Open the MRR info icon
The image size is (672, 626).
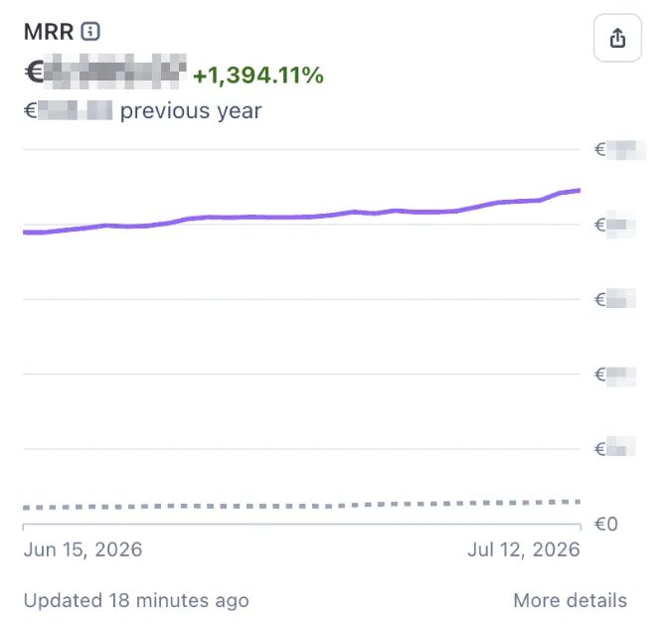click(90, 31)
